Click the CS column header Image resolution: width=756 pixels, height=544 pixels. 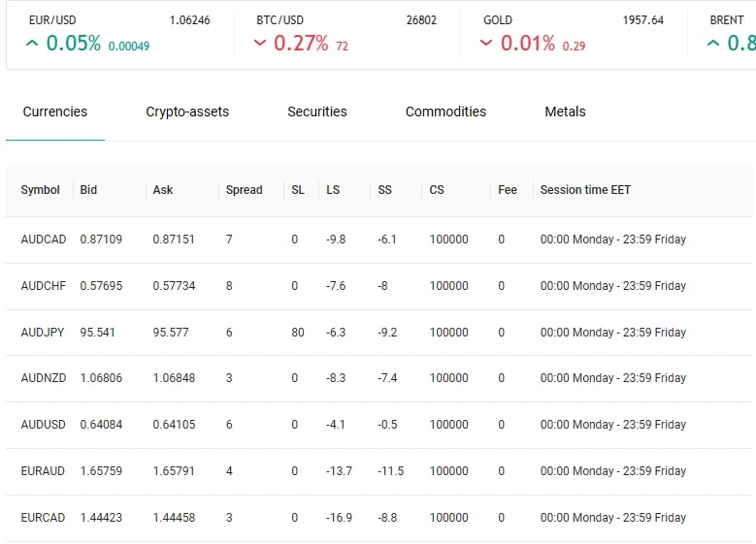[x=437, y=190]
